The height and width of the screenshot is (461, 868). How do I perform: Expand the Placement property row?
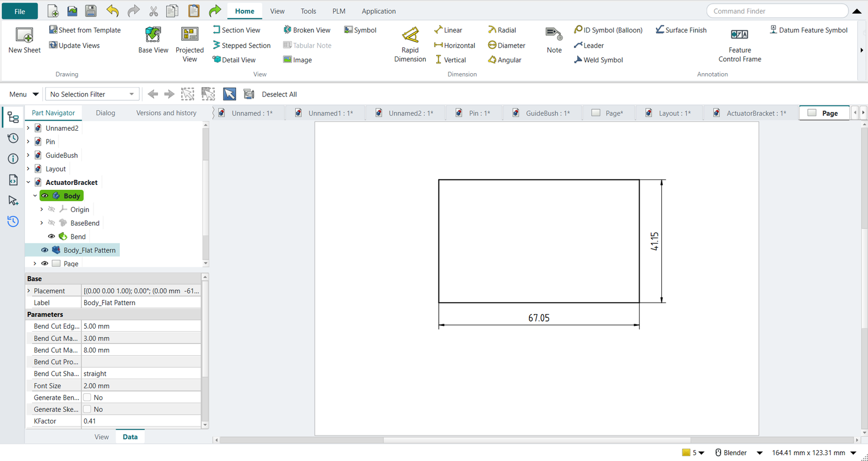click(29, 291)
